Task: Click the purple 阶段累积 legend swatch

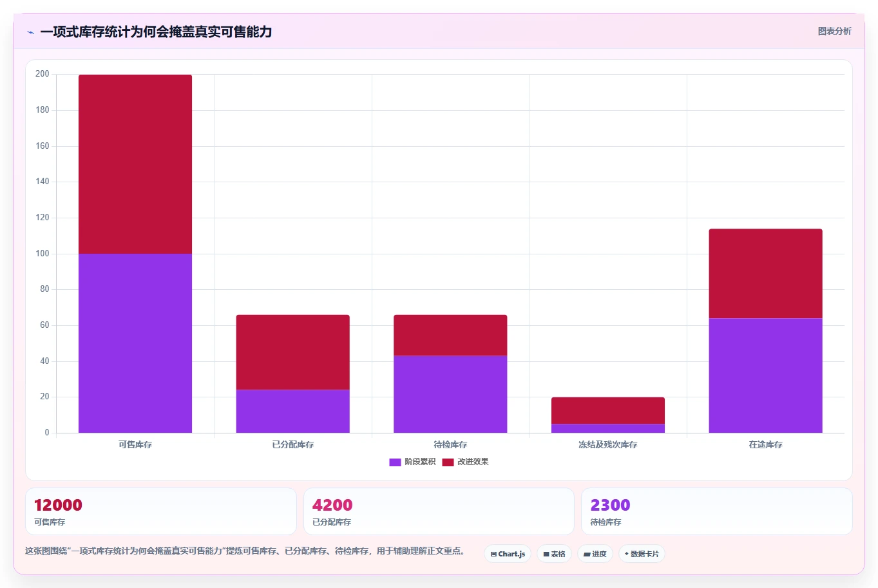Action: point(395,462)
